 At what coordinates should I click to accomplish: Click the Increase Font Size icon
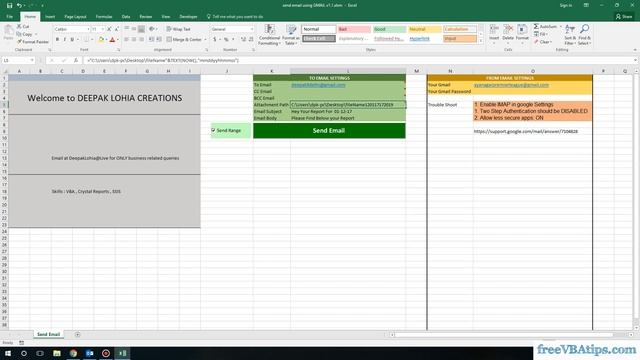click(x=109, y=29)
